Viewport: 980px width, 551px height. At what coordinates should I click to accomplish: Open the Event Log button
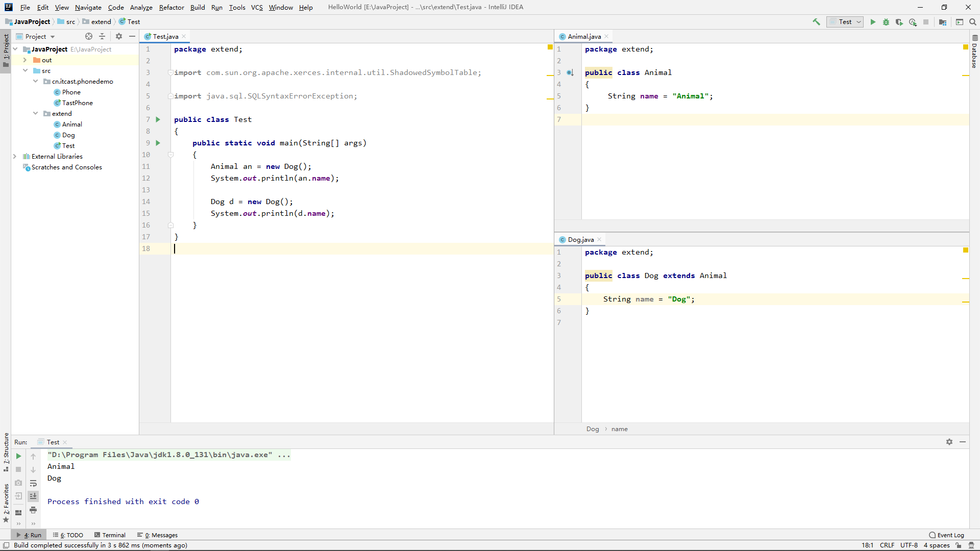click(x=947, y=535)
